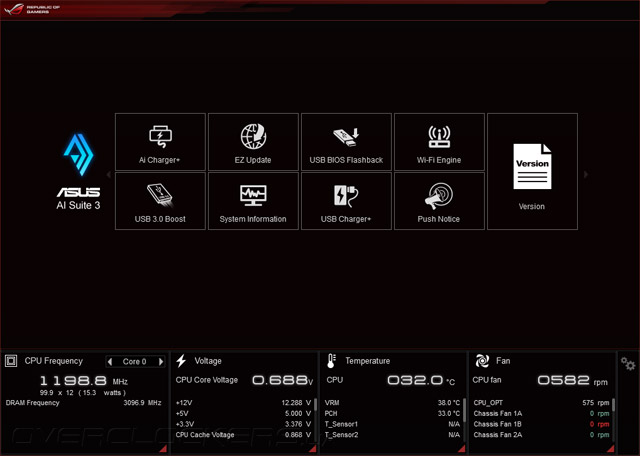Open the Ai Charger+ tile

coord(160,142)
